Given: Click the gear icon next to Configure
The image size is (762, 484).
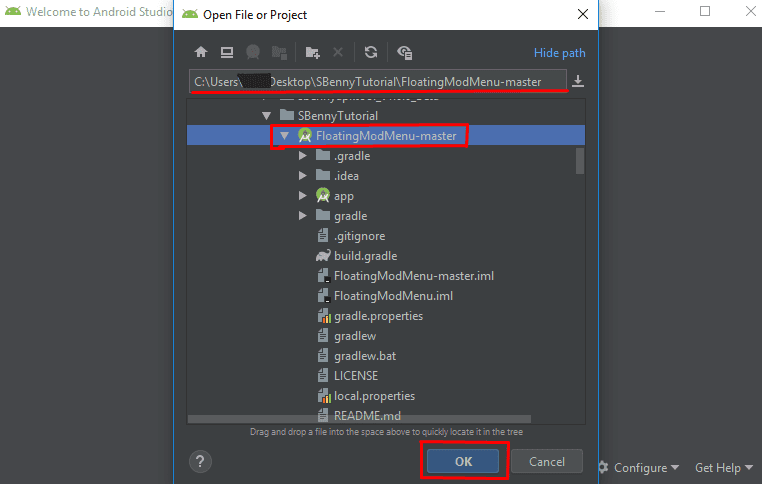Looking at the screenshot, I should point(603,467).
